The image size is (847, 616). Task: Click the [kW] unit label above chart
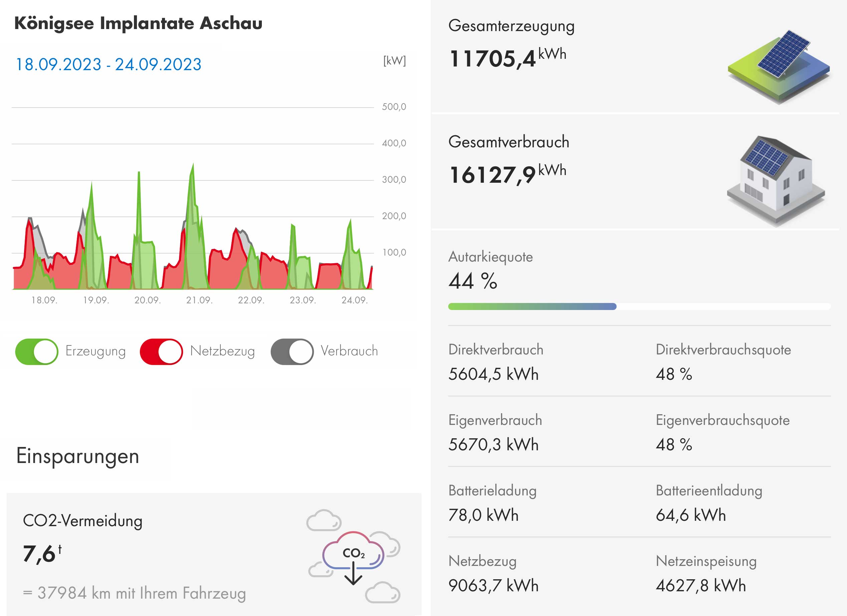click(394, 60)
